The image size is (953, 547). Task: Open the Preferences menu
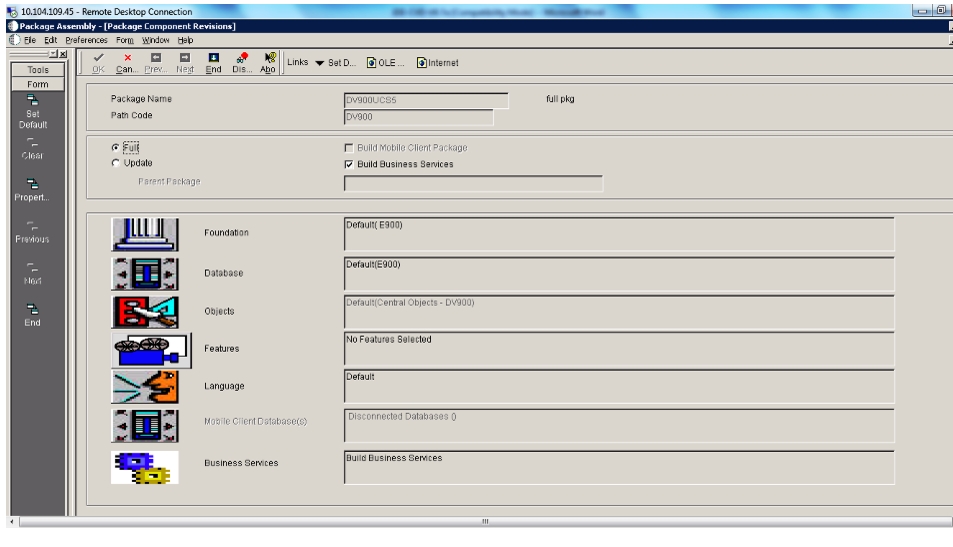(x=86, y=40)
